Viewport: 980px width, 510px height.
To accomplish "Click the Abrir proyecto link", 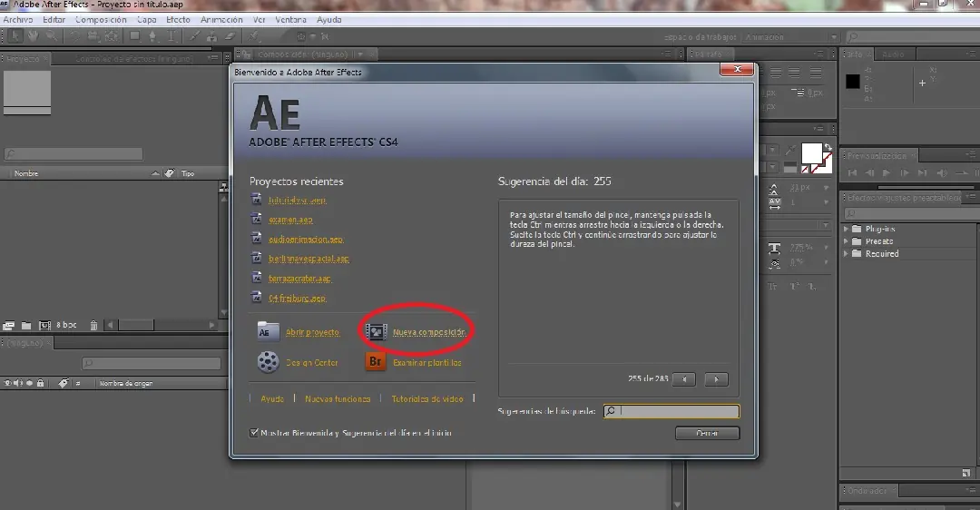I will pos(313,332).
